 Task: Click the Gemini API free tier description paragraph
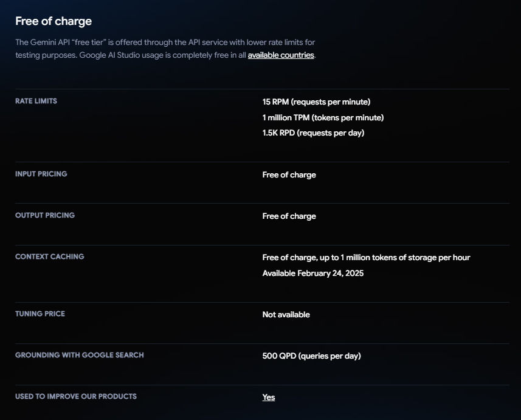point(165,49)
